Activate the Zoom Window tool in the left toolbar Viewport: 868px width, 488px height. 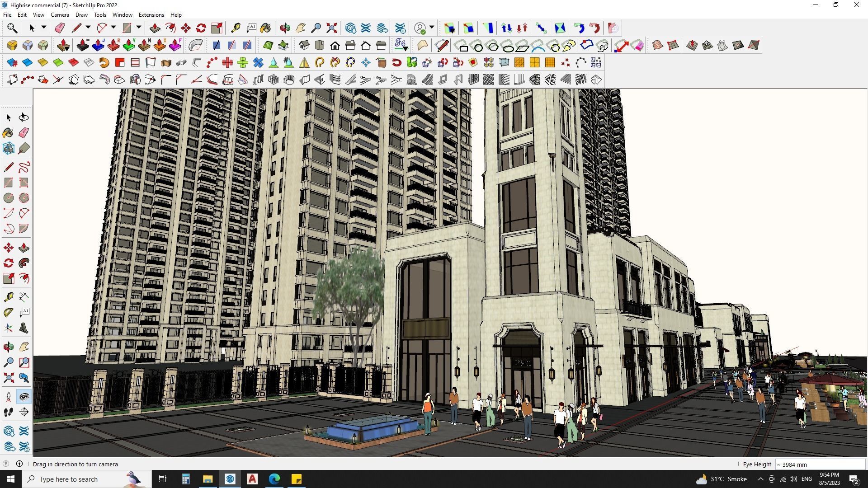[x=24, y=362]
